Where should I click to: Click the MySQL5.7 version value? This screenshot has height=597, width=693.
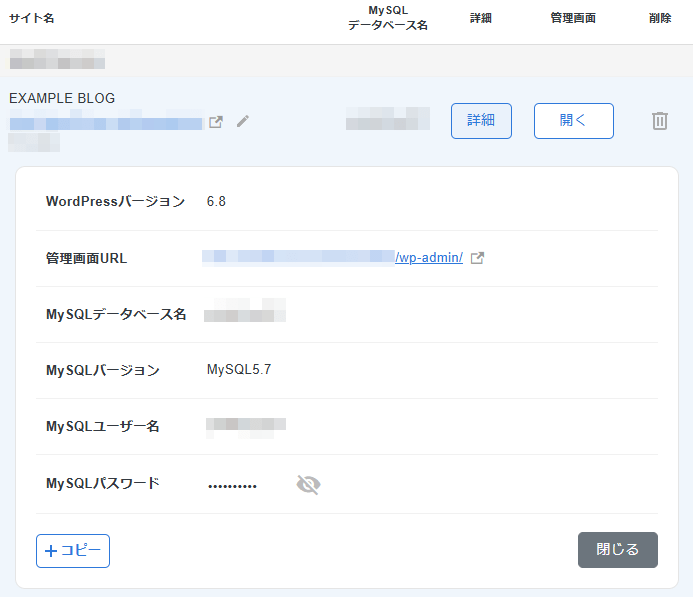tap(239, 370)
